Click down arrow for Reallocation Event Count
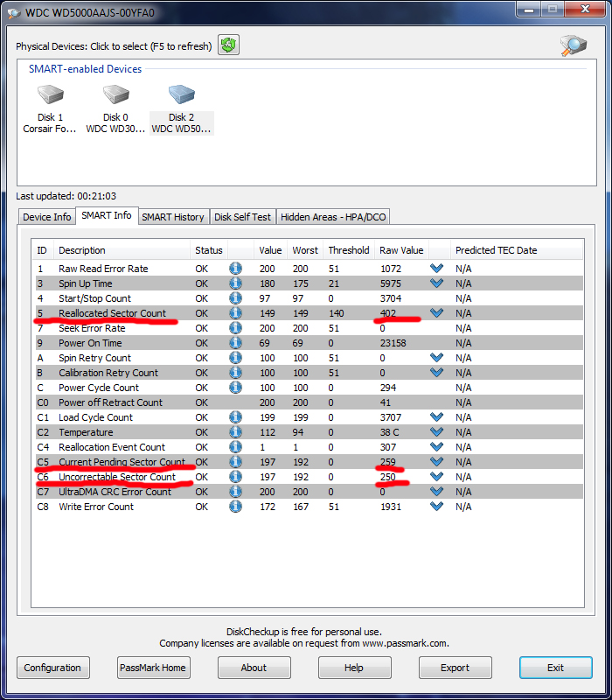 (x=436, y=446)
